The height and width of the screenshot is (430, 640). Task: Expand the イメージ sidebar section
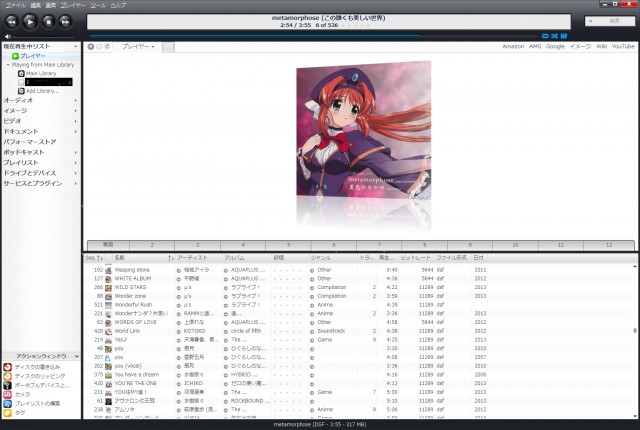(41, 111)
